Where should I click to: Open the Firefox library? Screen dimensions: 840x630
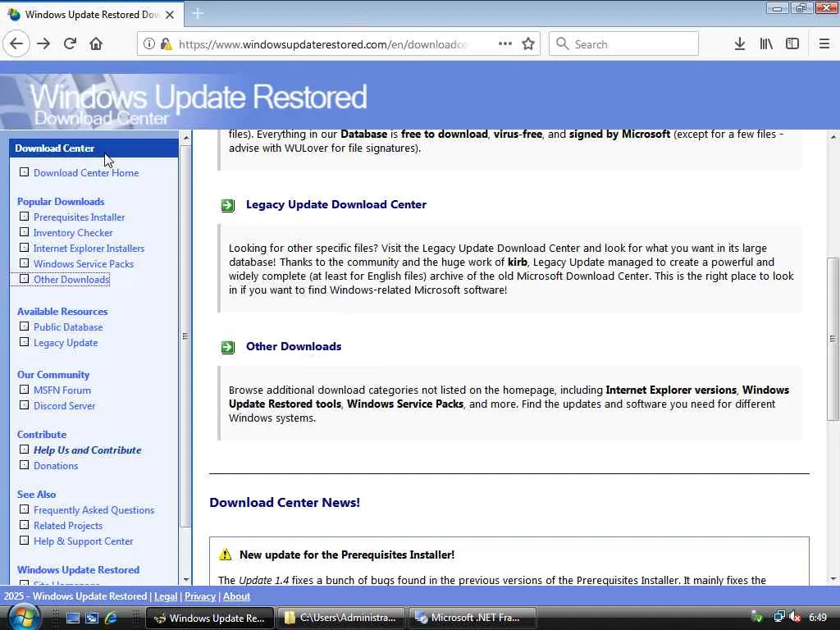click(766, 44)
